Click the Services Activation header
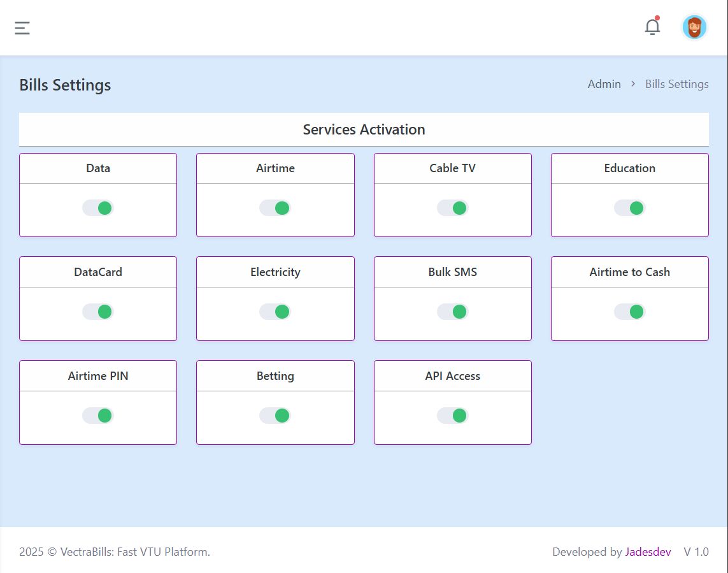Screen dimensions: 728x573 (364, 129)
